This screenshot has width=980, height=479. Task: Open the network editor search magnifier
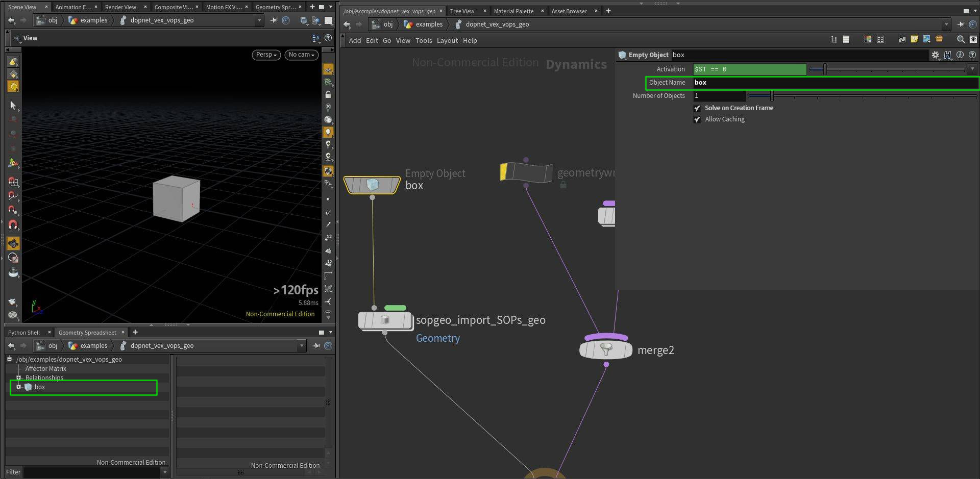[x=961, y=39]
